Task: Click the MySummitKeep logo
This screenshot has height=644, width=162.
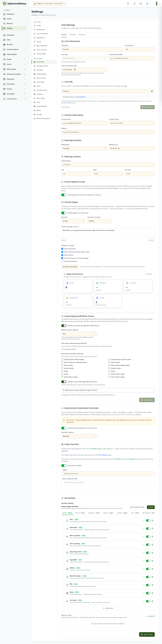Action: (x=14, y=3)
